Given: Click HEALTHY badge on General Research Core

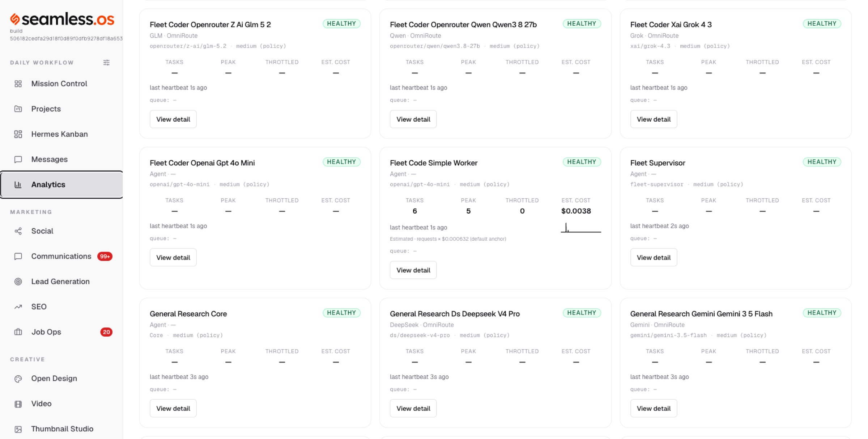Looking at the screenshot, I should pos(341,313).
